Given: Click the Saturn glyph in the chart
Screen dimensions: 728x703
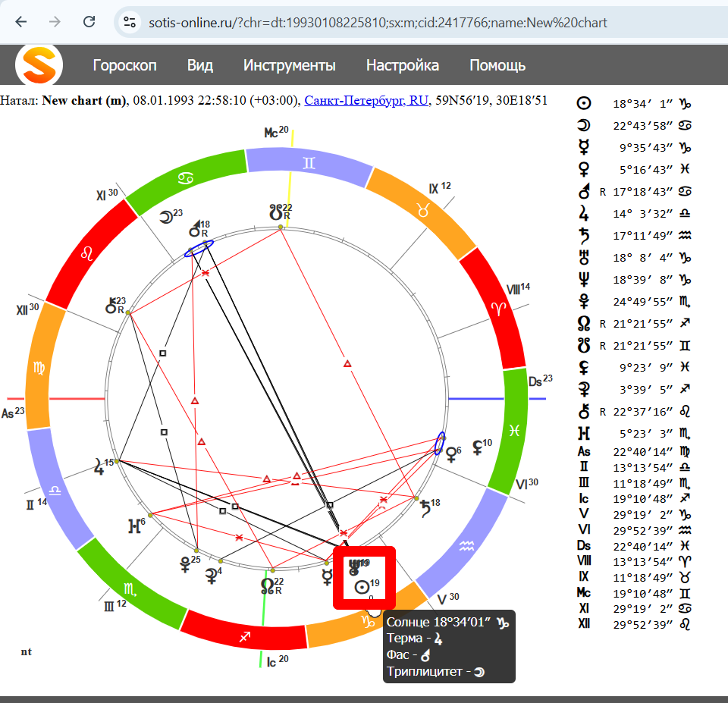Looking at the screenshot, I should point(425,508).
